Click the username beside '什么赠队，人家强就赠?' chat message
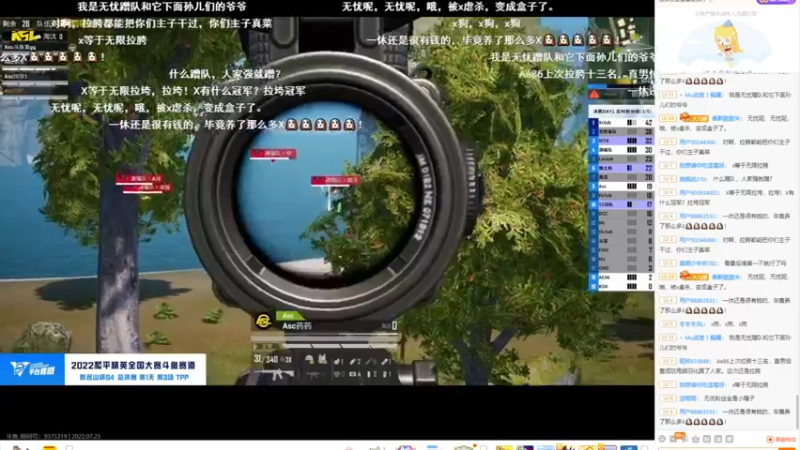Viewport: 800px width, 450px height. tap(692, 179)
